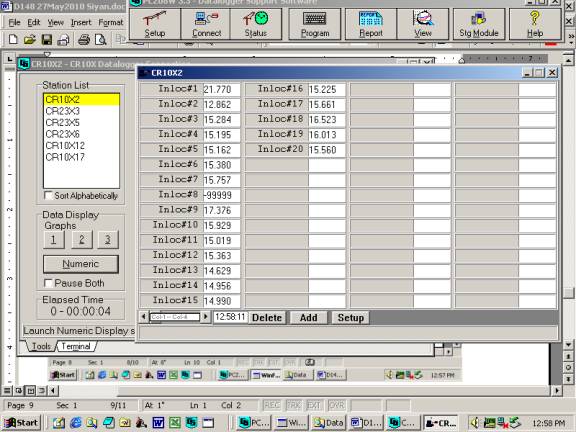Click Word horizontal scrollbar left arrow
This screenshot has height=432, width=576.
(54, 390)
